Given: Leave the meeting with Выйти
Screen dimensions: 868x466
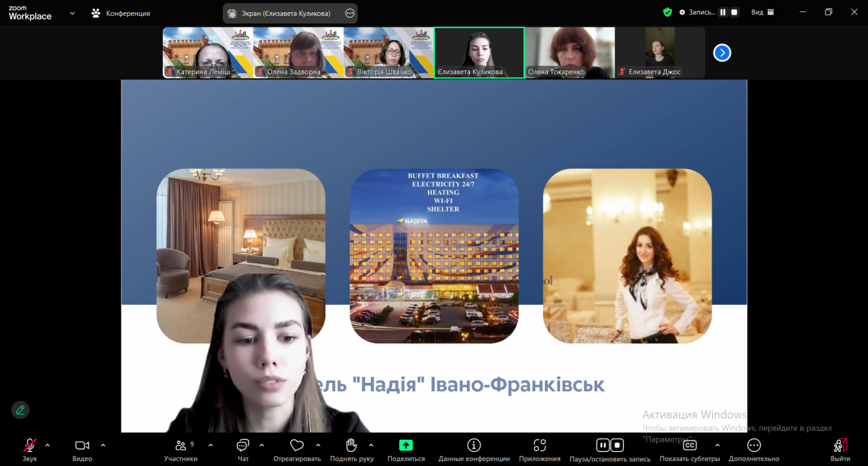Looking at the screenshot, I should [841, 450].
